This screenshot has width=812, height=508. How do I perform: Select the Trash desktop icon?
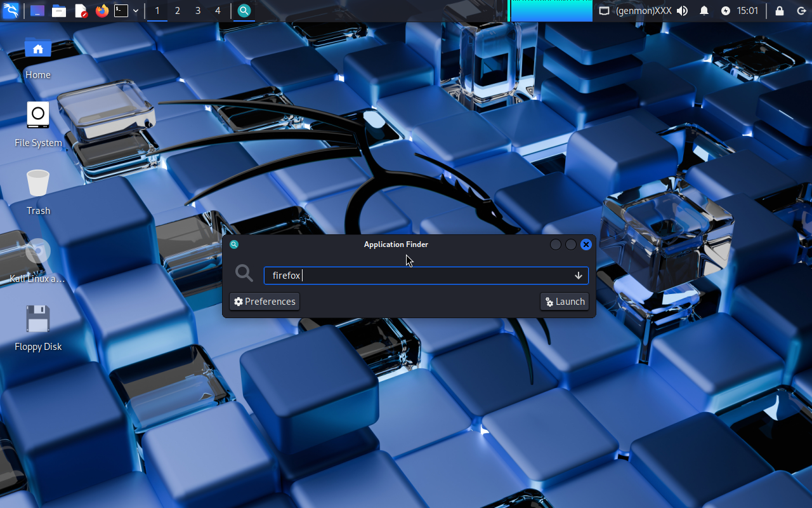pyautogui.click(x=38, y=192)
